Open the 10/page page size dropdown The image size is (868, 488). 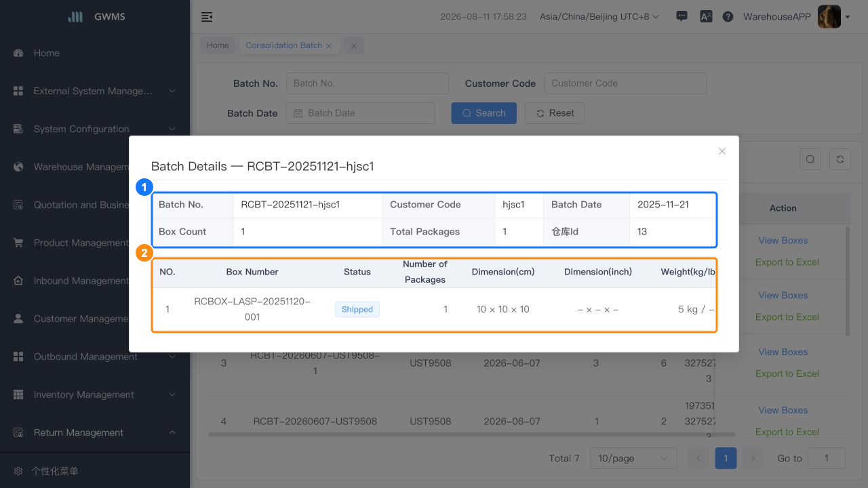tap(633, 458)
